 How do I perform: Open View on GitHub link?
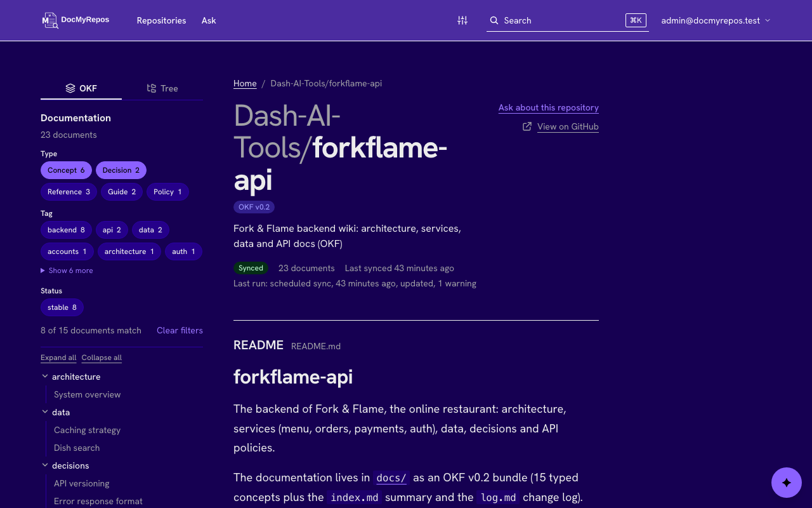click(x=568, y=126)
